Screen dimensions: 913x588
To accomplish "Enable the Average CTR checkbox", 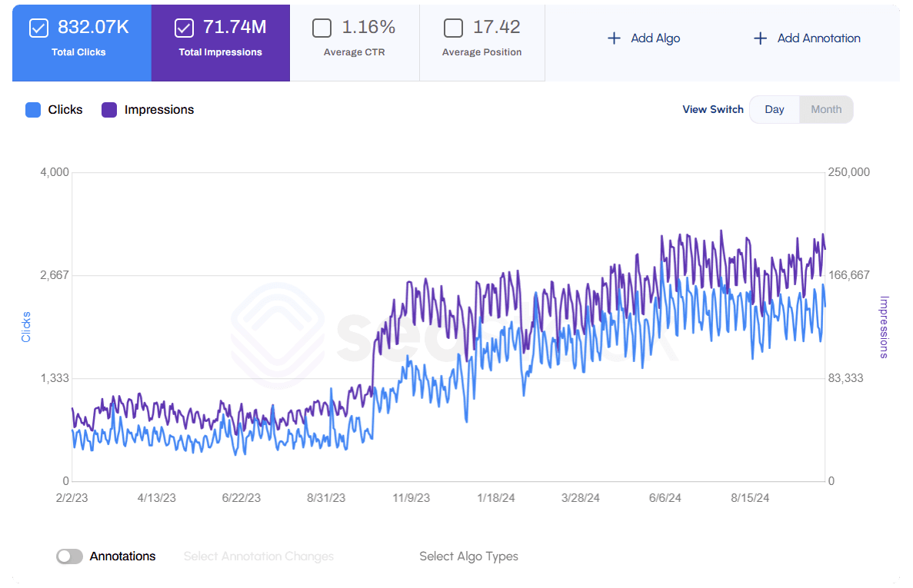I will (322, 28).
